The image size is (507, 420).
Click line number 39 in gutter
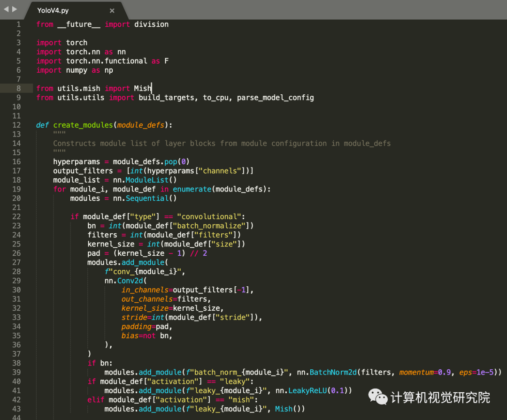tap(16, 372)
